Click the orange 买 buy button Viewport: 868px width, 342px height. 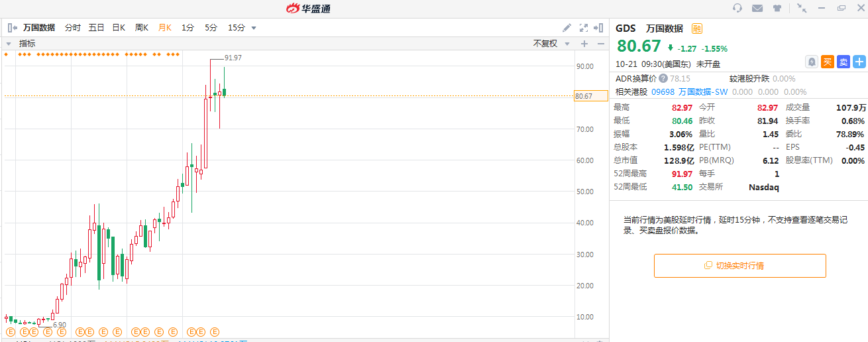pos(827,62)
